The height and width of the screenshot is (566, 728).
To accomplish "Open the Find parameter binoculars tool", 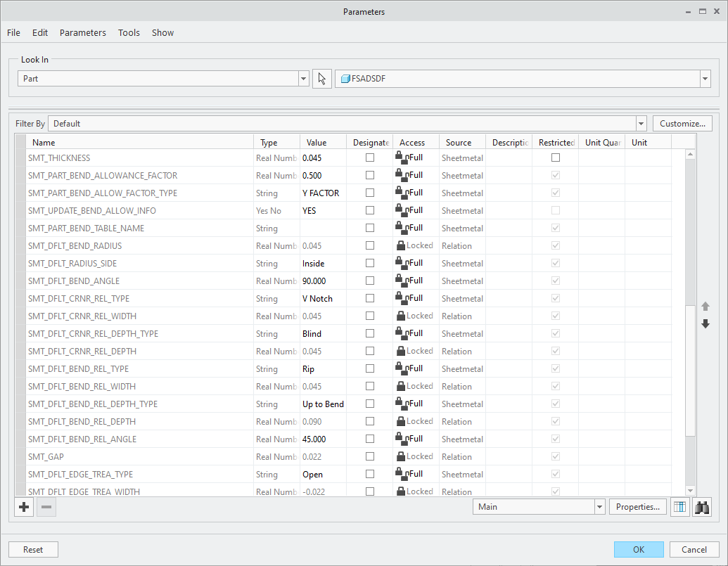I will tap(701, 506).
